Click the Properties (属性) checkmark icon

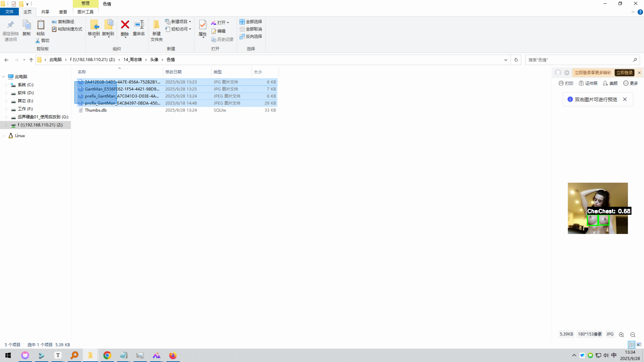[x=202, y=25]
